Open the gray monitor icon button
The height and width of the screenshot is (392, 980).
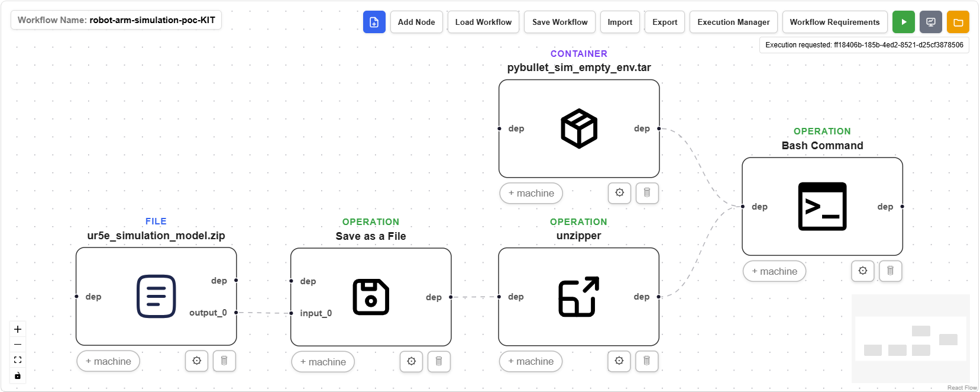[930, 22]
